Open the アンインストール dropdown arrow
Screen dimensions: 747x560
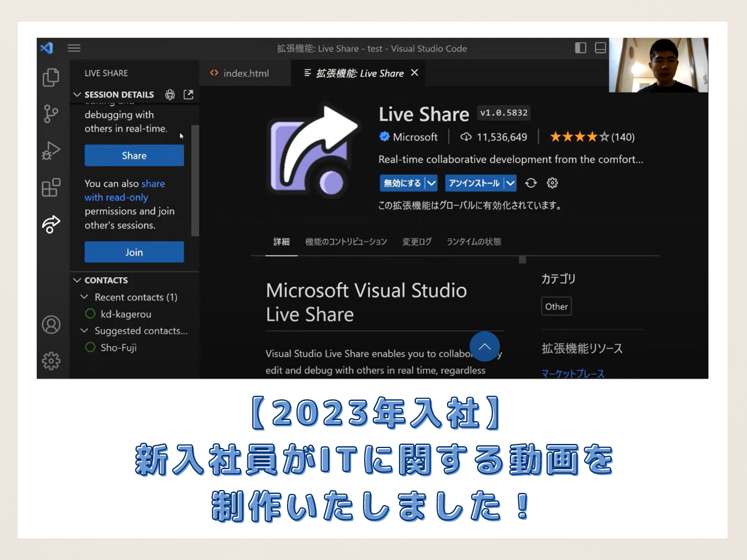[510, 183]
